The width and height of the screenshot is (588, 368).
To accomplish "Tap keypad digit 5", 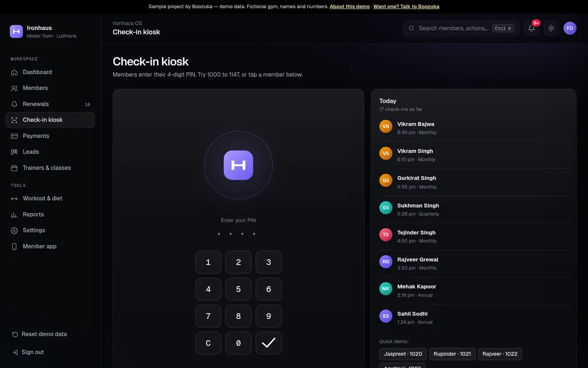I will (x=238, y=289).
